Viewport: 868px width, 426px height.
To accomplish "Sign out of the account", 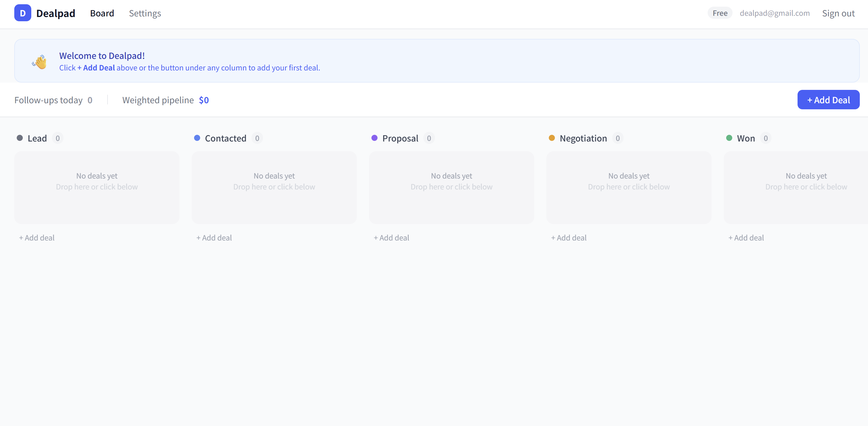I will pos(838,13).
